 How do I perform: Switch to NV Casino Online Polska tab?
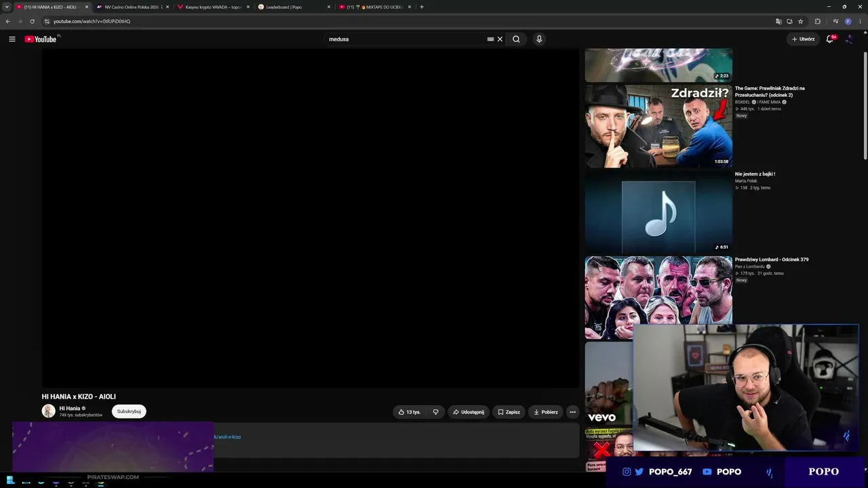[x=133, y=7]
